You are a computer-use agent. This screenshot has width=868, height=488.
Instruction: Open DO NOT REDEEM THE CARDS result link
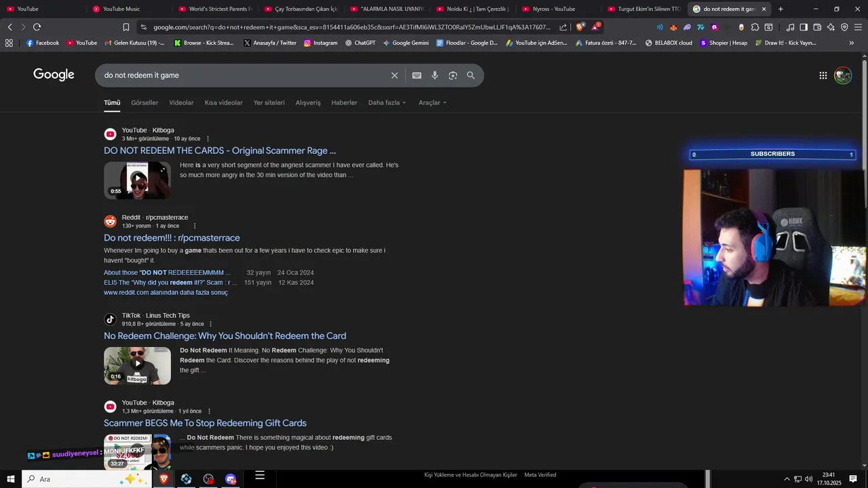[220, 150]
